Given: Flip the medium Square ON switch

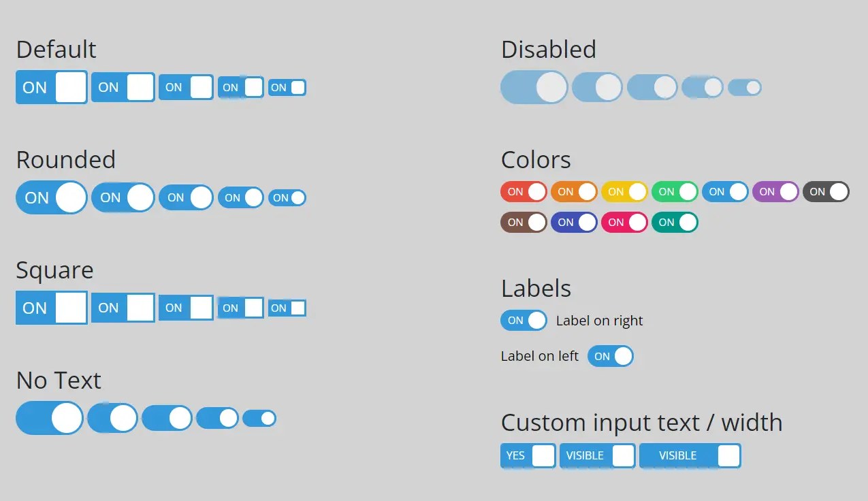Looking at the screenshot, I should pos(186,308).
